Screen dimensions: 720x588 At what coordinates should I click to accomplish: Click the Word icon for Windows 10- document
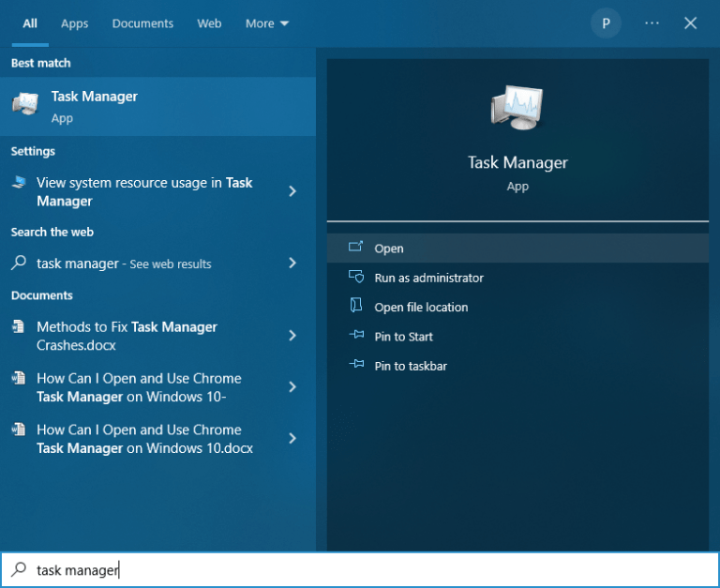click(19, 378)
